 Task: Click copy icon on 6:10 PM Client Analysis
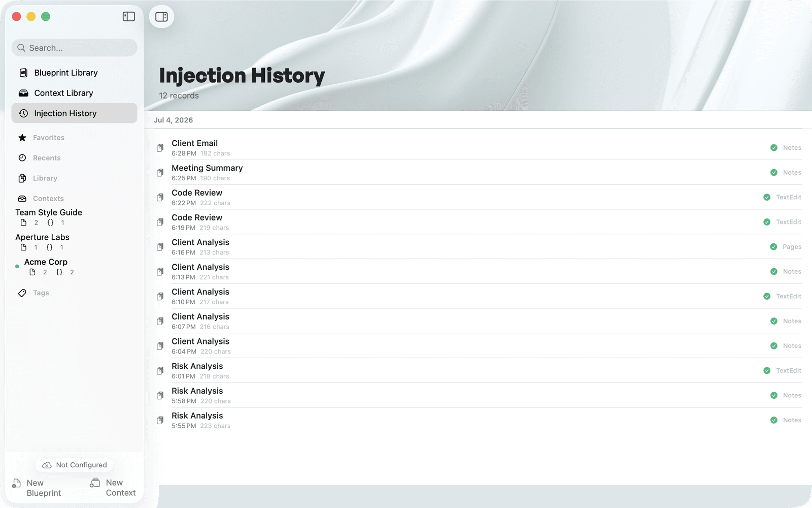click(160, 296)
